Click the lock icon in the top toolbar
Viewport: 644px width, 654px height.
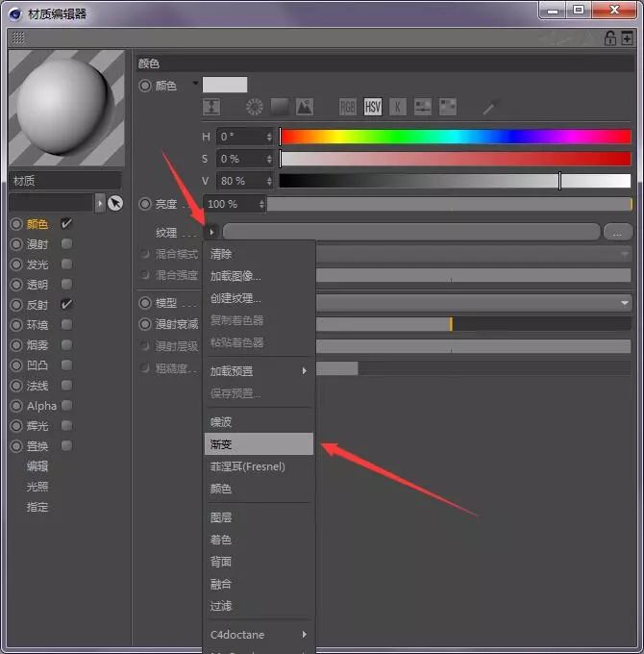click(609, 38)
